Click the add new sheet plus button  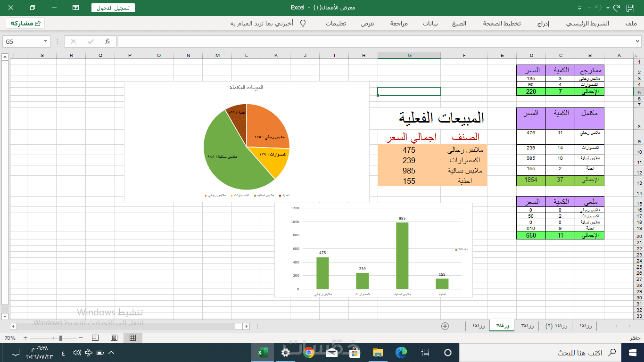coord(445,326)
